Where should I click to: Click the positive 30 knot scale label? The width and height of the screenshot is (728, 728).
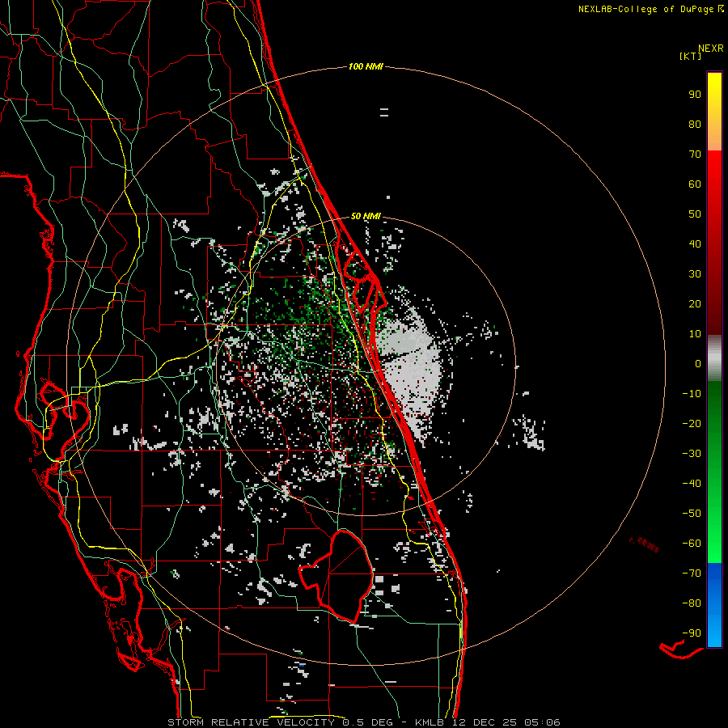coord(695,274)
